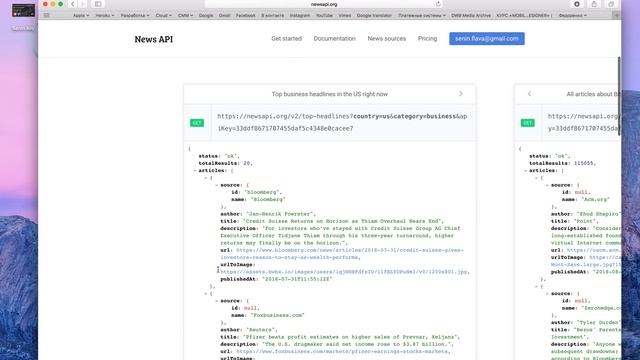Viewport: 640px width, 360px height.
Task: Open the bloomberg.com article url link
Action: click(x=342, y=253)
